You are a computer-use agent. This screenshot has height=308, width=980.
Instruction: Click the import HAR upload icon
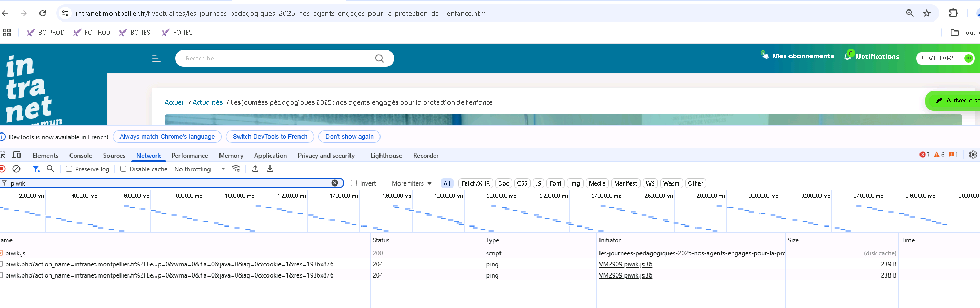click(255, 169)
